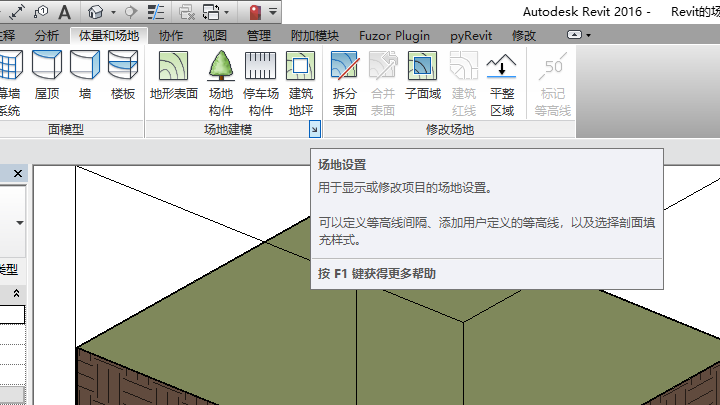The image size is (720, 405).
Task: Choose the 拆分表面 split surface tool
Action: coord(344,83)
